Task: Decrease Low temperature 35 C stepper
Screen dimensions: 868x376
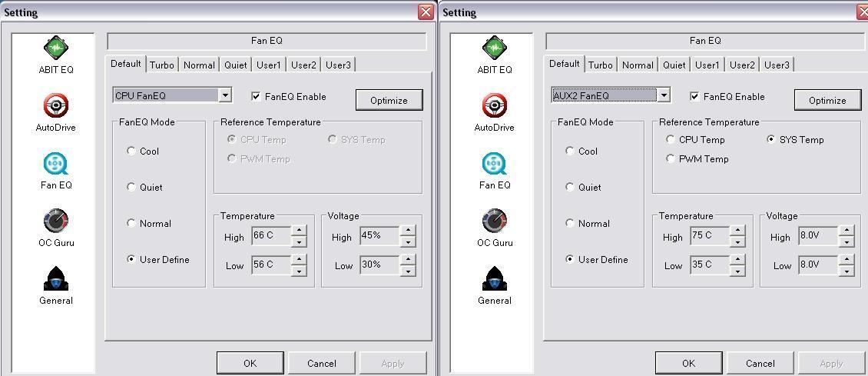Action: [x=737, y=271]
